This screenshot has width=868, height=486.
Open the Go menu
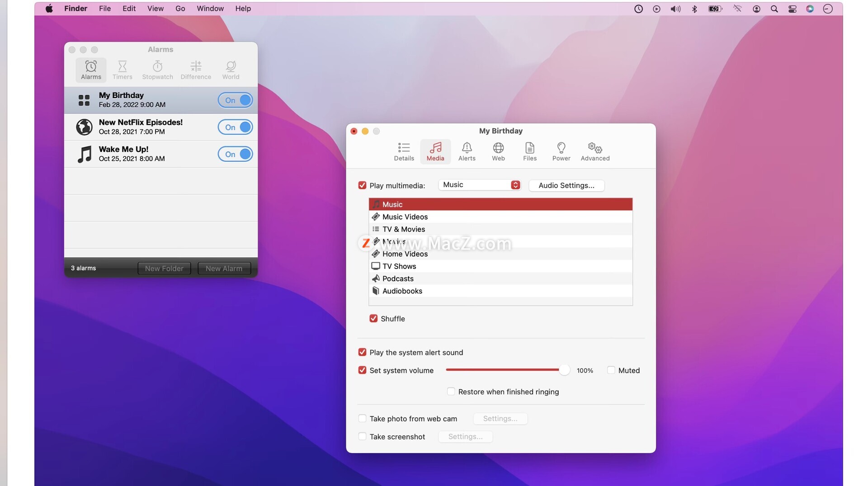pyautogui.click(x=180, y=9)
